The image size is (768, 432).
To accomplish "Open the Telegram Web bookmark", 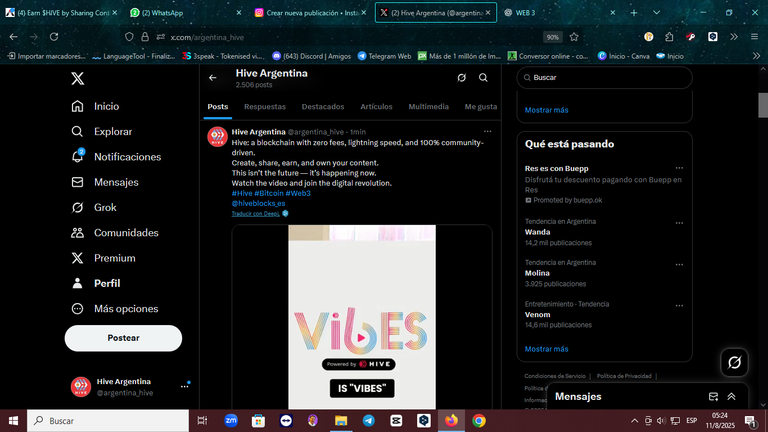I will point(384,56).
